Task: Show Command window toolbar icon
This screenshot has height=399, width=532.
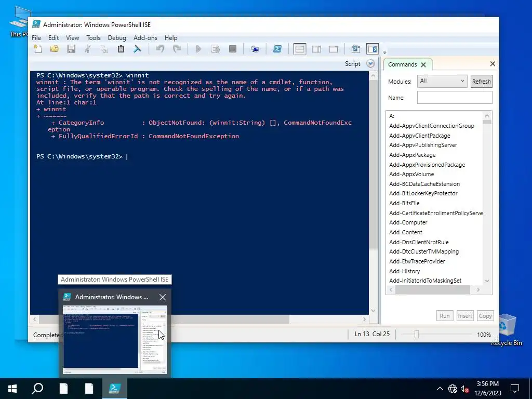Action: pyautogui.click(x=355, y=49)
